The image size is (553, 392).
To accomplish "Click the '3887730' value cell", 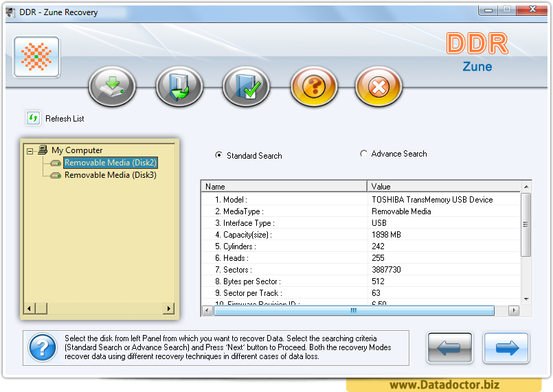I will click(x=386, y=269).
